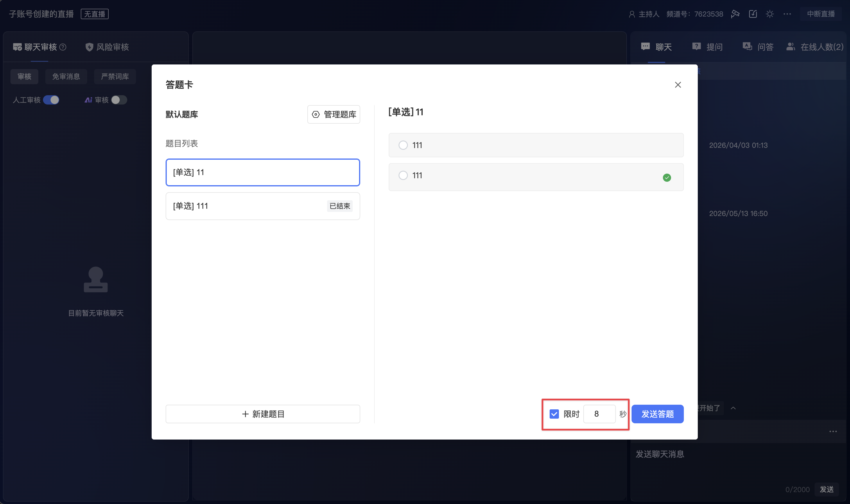Click 频道号: 7623538 text

tap(695, 14)
